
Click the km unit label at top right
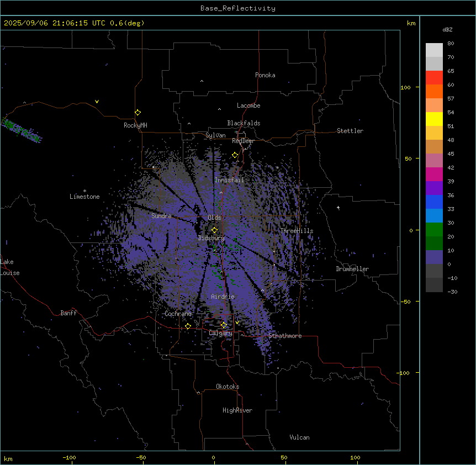(411, 23)
